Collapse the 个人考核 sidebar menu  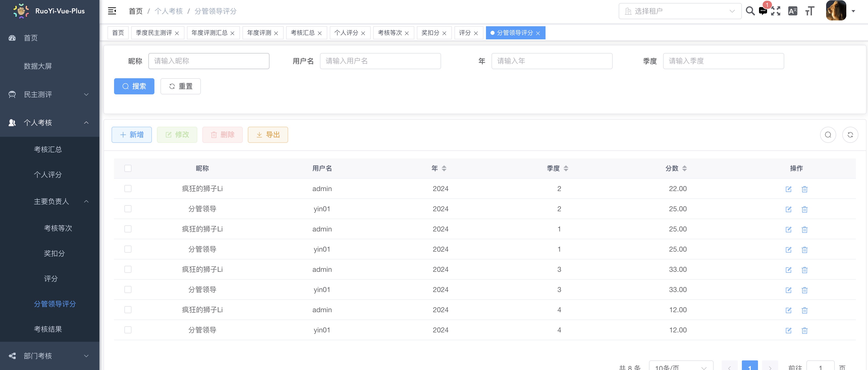tap(49, 123)
